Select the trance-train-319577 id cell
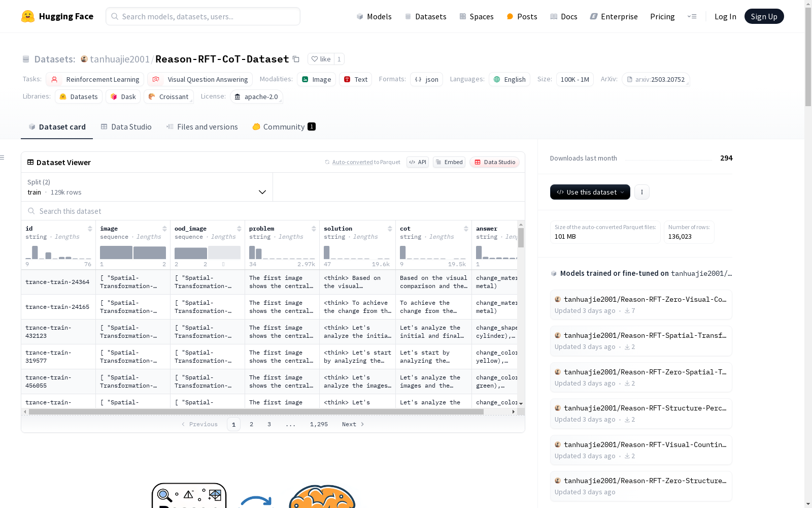The width and height of the screenshot is (812, 508). [x=58, y=357]
